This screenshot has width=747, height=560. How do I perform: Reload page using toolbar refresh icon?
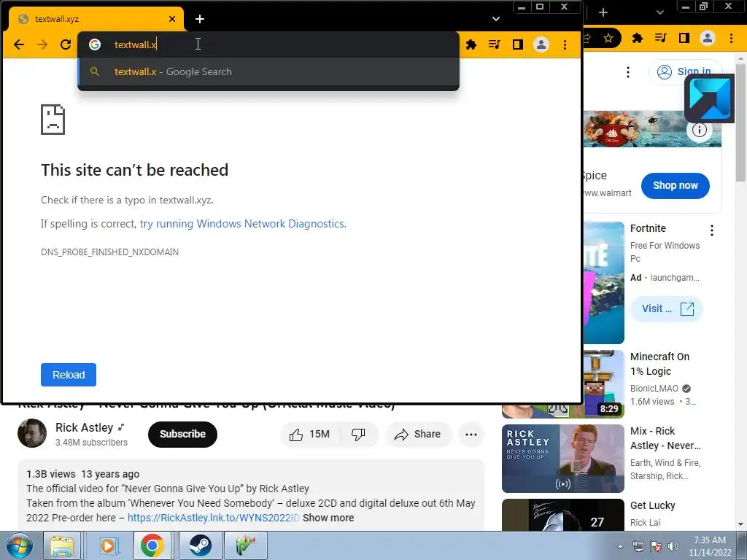pyautogui.click(x=66, y=44)
